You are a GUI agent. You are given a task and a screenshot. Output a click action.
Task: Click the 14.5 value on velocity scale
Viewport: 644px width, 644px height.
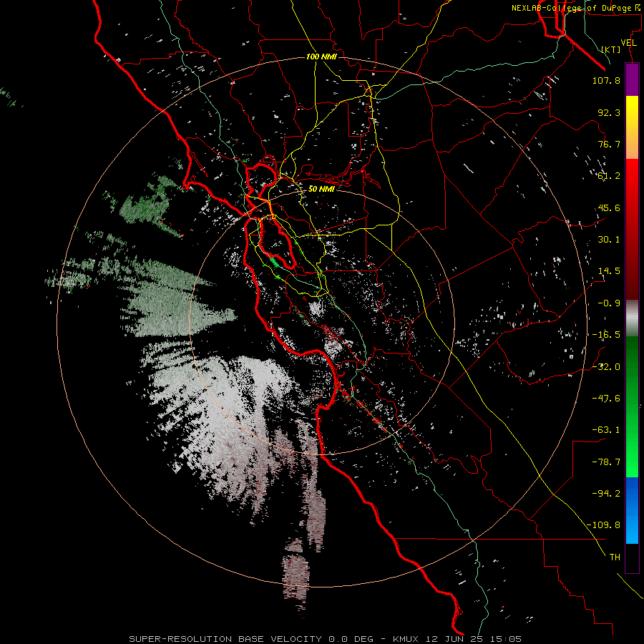click(609, 271)
